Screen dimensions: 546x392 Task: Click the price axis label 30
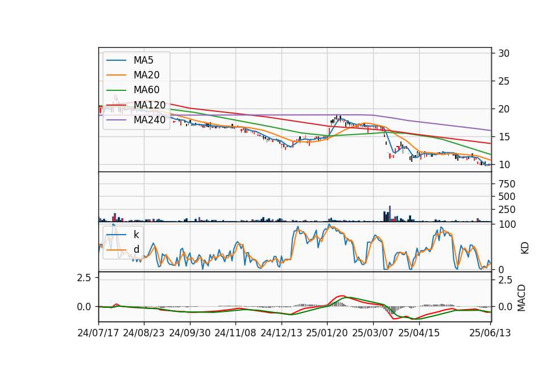coord(504,53)
